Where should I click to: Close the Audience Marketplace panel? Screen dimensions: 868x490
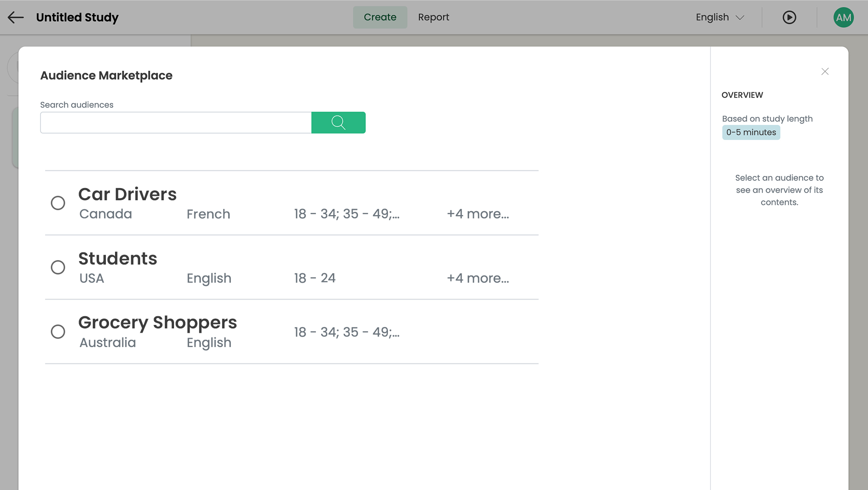pos(825,71)
